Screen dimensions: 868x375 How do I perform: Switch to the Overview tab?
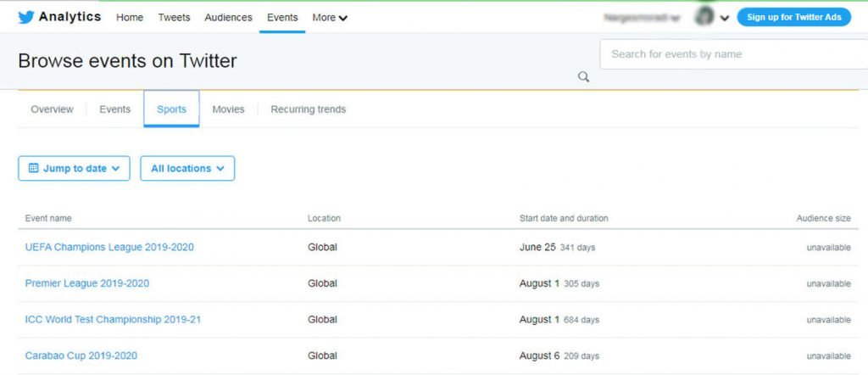(52, 109)
